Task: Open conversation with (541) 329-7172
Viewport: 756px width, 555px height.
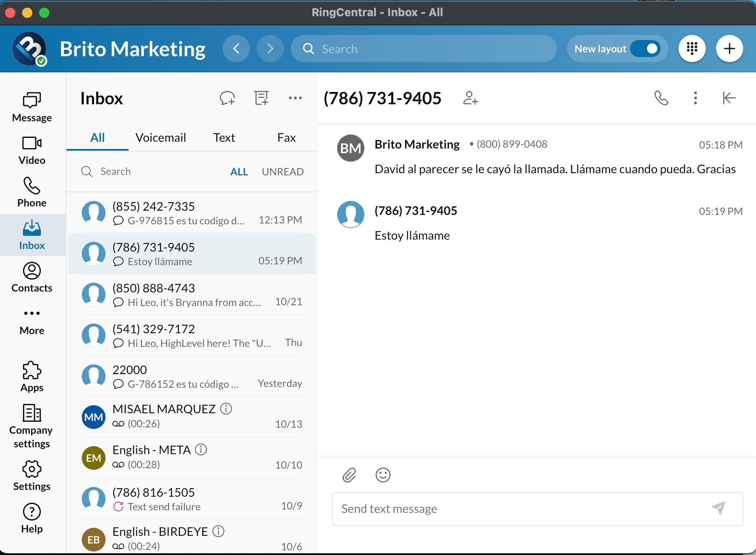Action: click(x=192, y=335)
